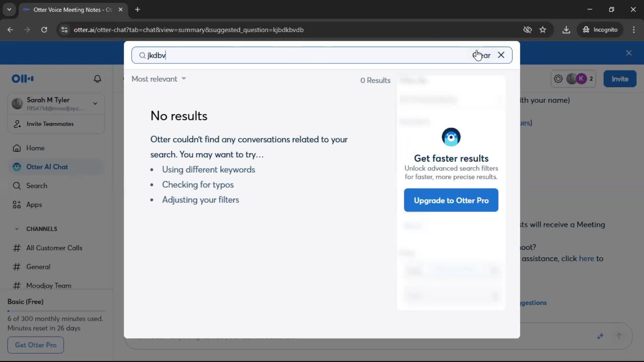
Task: Click the Incognito profile indicator
Action: (x=600, y=30)
